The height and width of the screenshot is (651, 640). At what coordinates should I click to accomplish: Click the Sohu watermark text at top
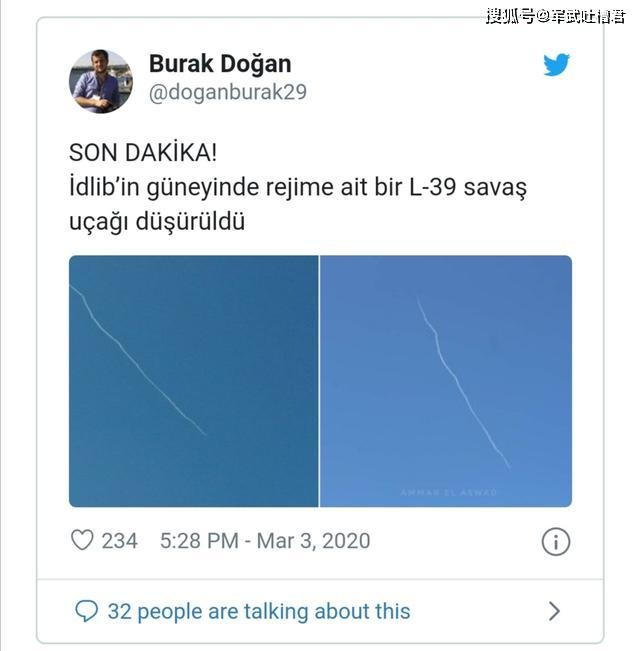click(x=555, y=17)
